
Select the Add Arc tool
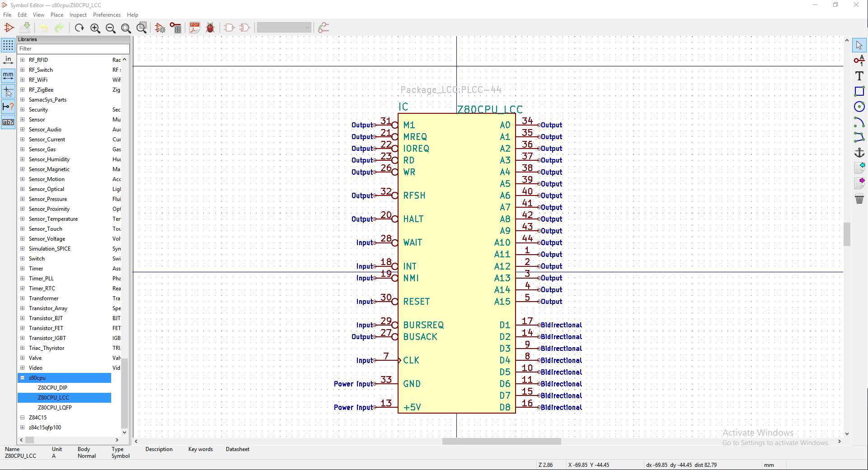(x=859, y=122)
